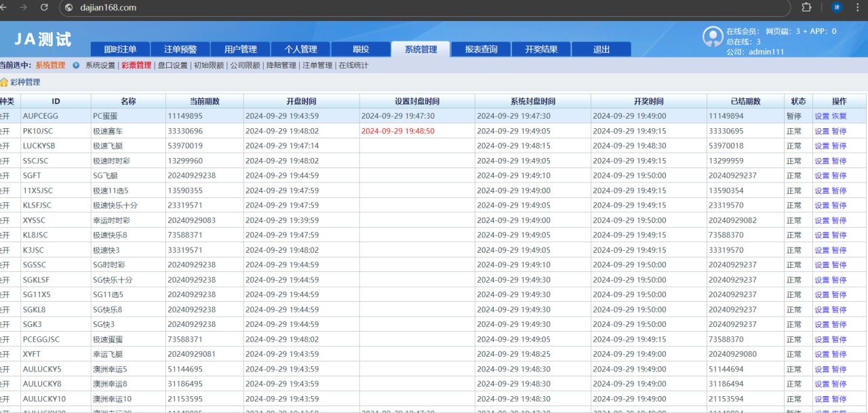This screenshot has width=868, height=413.
Task: Select the 开奖结果 tab
Action: tap(541, 50)
